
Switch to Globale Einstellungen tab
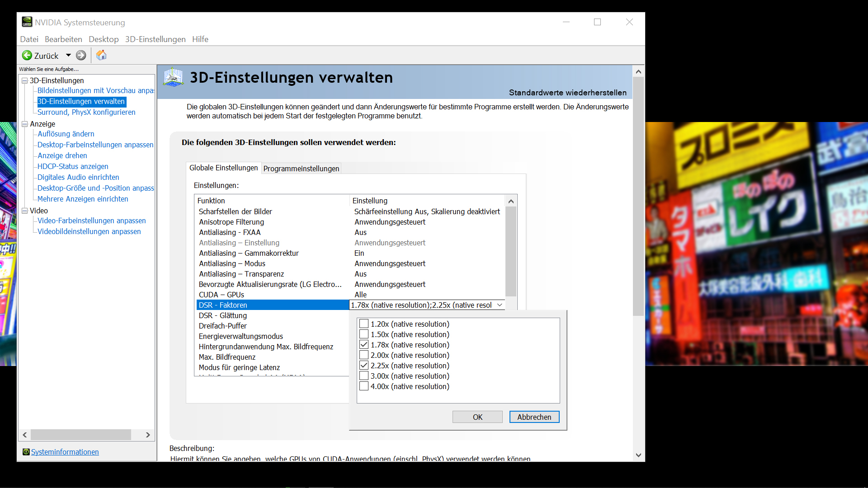(x=223, y=168)
